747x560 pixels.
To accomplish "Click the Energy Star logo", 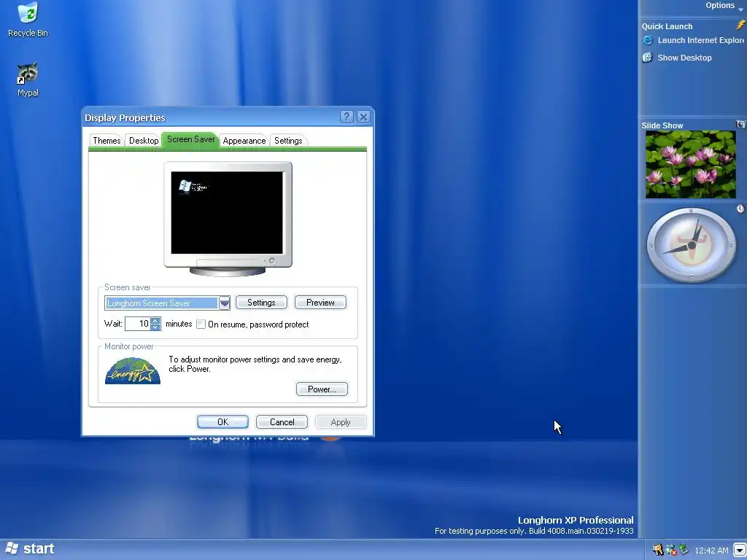I will click(133, 371).
